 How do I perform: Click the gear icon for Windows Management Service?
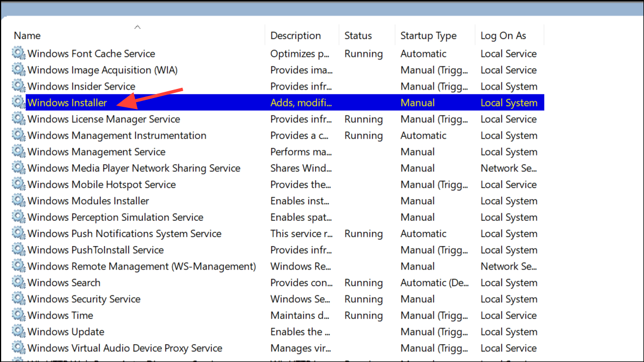click(18, 151)
